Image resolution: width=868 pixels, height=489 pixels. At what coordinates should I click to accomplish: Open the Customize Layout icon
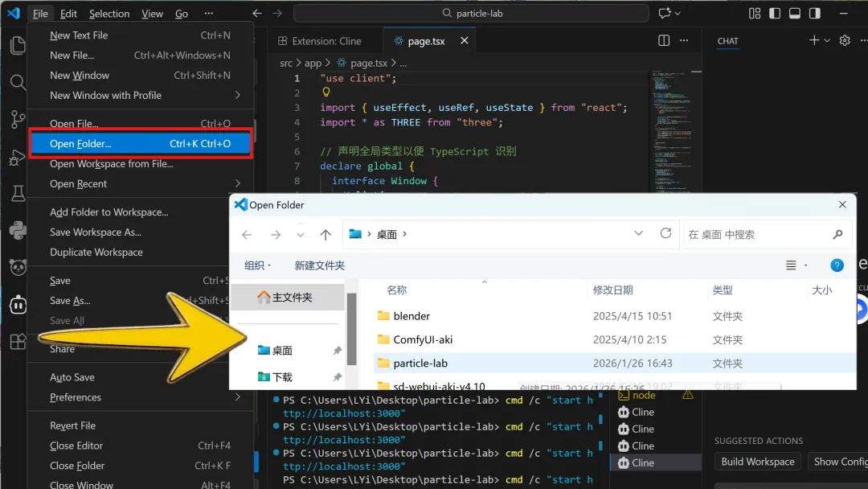pos(755,14)
